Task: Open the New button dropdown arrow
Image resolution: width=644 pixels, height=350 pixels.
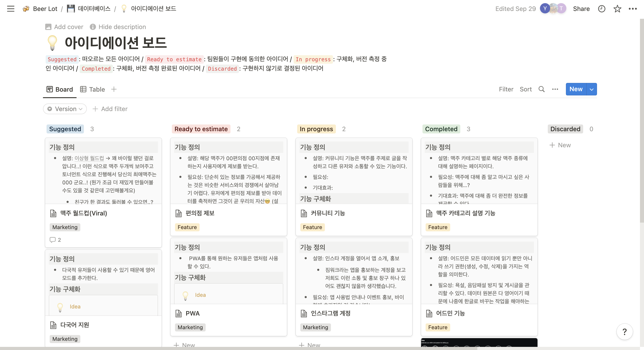Action: pyautogui.click(x=591, y=89)
